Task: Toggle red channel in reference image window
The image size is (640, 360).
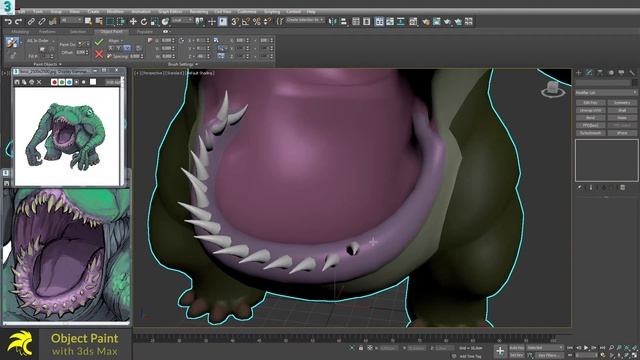Action: point(54,82)
